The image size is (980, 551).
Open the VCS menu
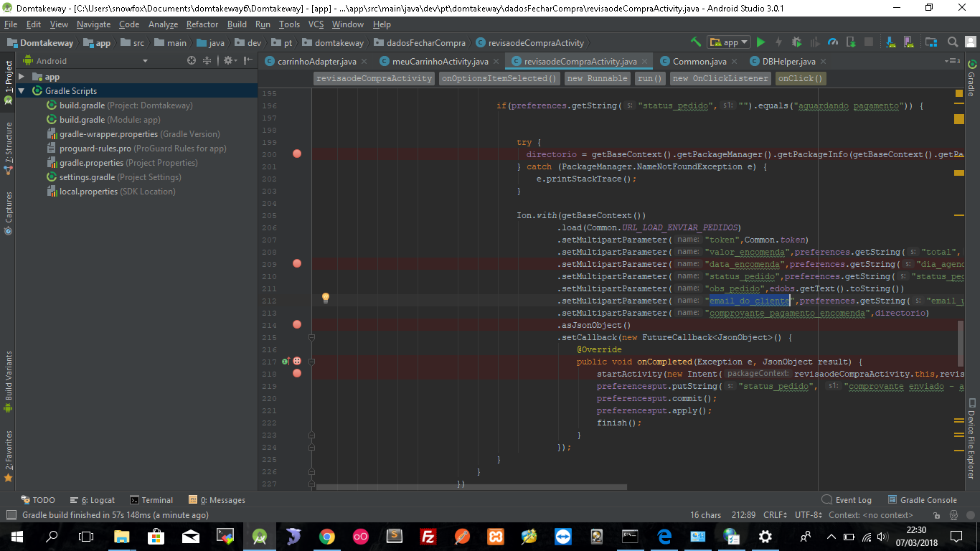(316, 24)
